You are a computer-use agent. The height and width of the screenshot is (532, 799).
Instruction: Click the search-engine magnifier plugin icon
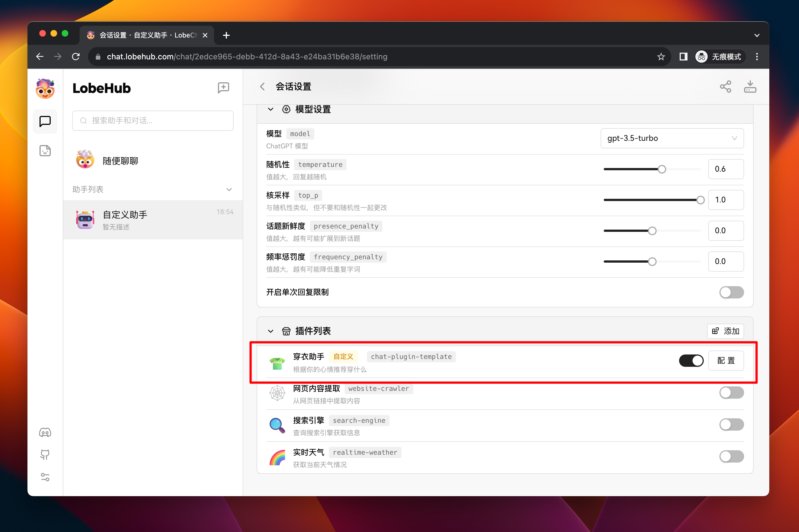click(x=277, y=425)
